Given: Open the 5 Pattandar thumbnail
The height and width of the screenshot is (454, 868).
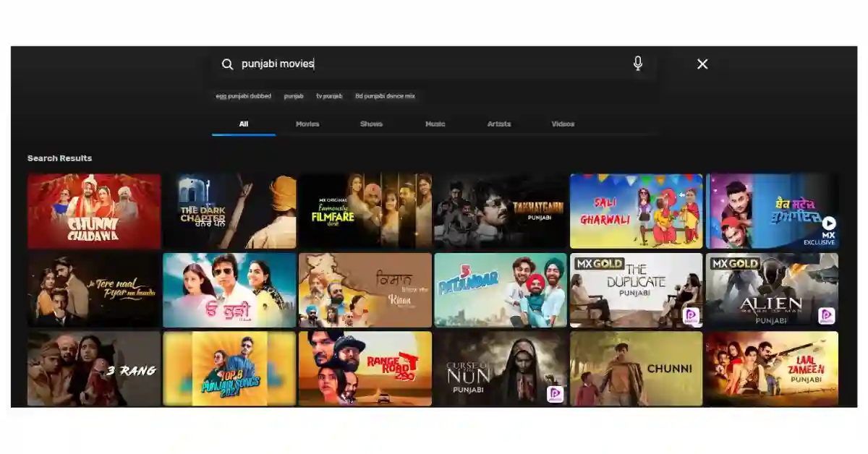Looking at the screenshot, I should point(501,290).
